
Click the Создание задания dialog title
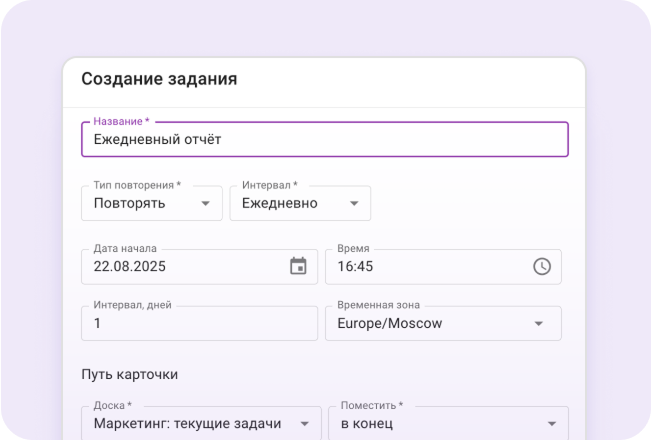159,79
